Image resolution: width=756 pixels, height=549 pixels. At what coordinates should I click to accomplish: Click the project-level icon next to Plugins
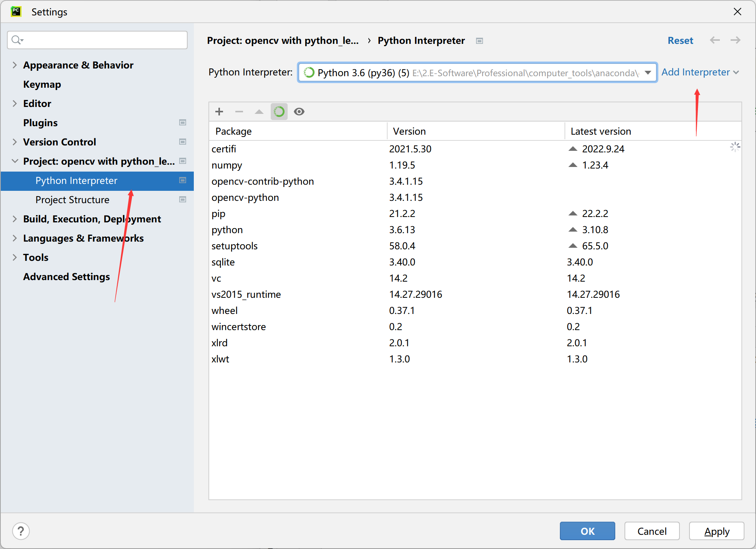[x=183, y=122]
